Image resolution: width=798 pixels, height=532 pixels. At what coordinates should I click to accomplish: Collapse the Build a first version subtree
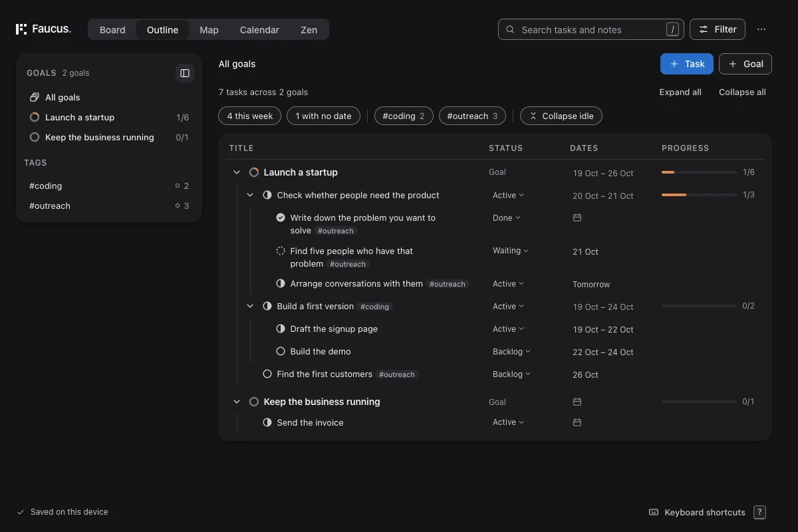(x=250, y=306)
